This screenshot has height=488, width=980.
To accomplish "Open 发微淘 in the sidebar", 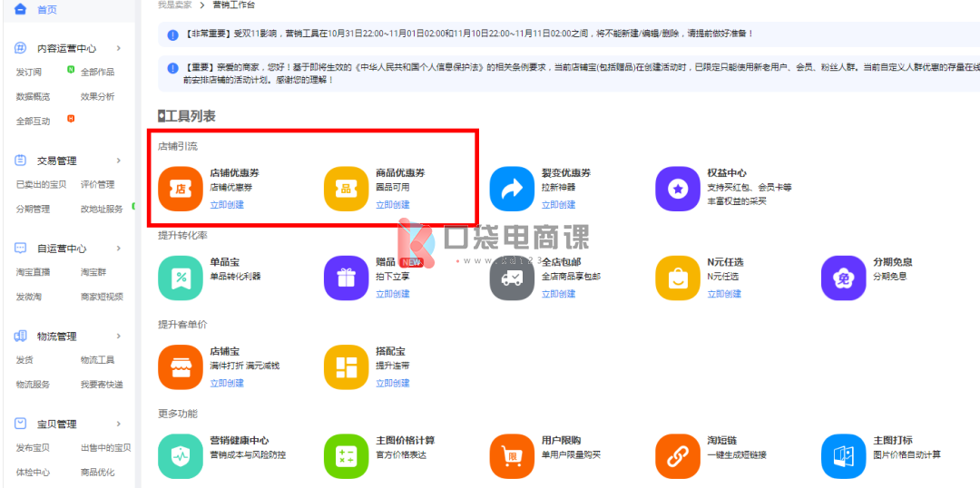I will pos(29,297).
